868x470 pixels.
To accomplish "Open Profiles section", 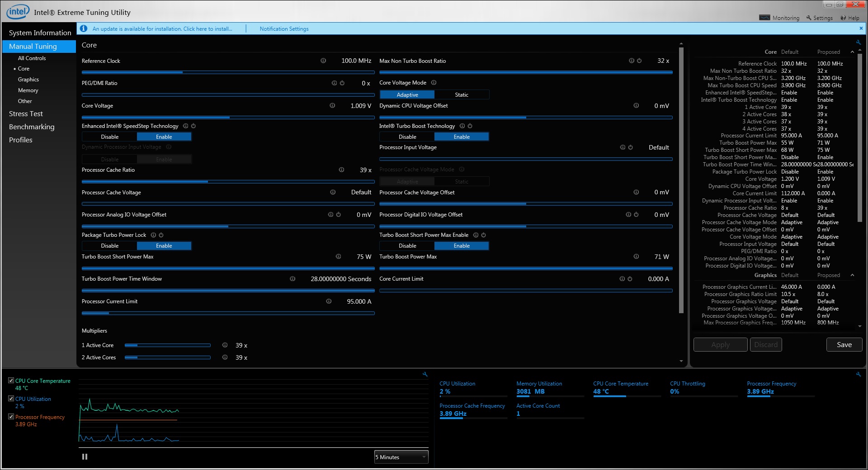I will [x=21, y=140].
